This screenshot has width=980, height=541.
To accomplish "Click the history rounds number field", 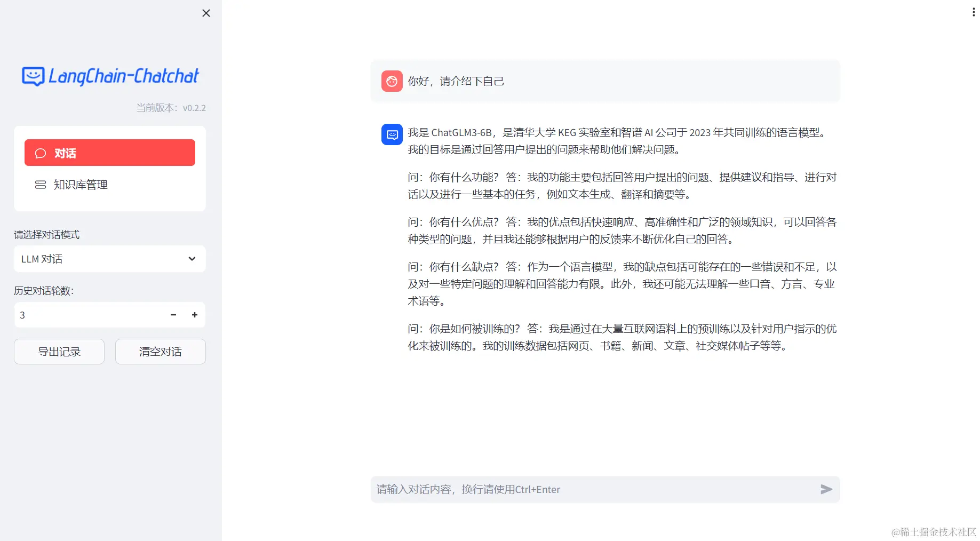I will point(89,315).
